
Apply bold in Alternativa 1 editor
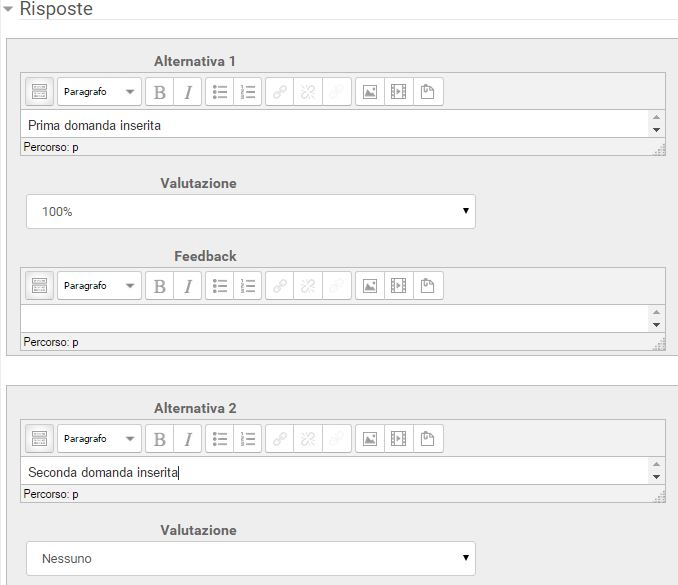pyautogui.click(x=160, y=92)
